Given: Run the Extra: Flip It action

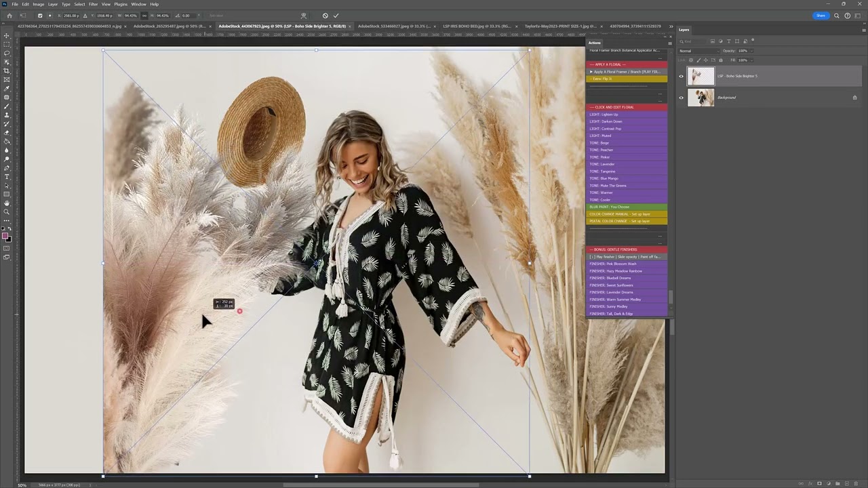Looking at the screenshot, I should pyautogui.click(x=627, y=79).
